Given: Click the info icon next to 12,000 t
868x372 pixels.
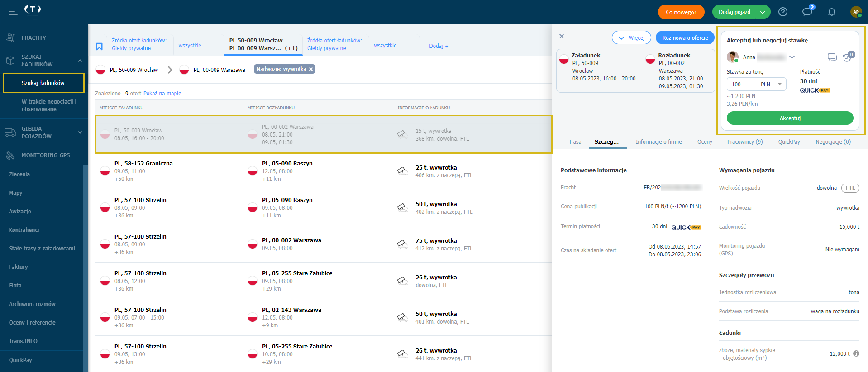Looking at the screenshot, I should (x=856, y=353).
